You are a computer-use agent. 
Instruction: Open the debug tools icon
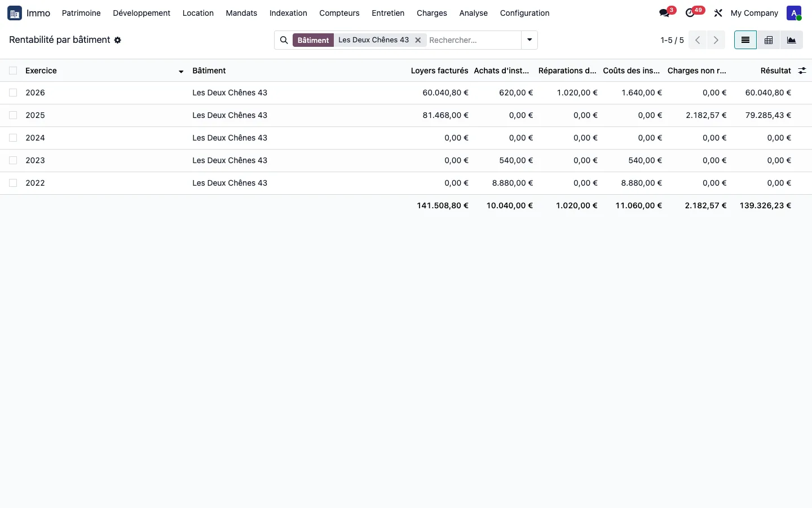[718, 13]
